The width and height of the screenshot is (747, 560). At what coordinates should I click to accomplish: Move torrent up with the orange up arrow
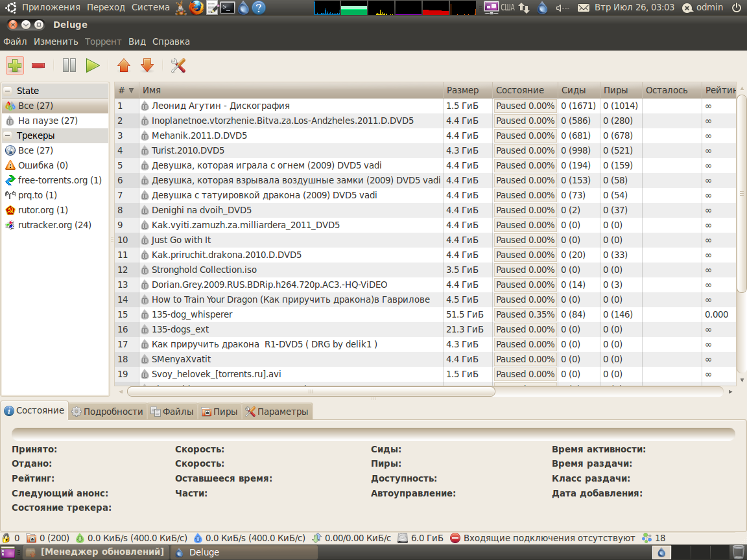coord(124,65)
